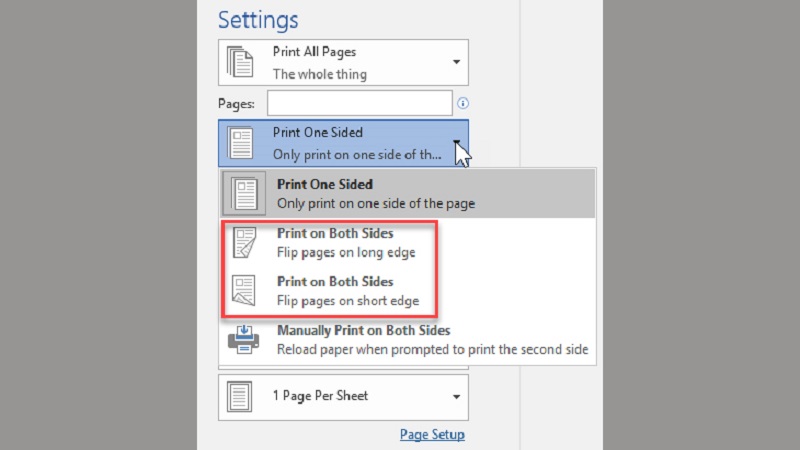Click the Print One Sided page icon in dropdown header
800x450 pixels.
(x=240, y=143)
